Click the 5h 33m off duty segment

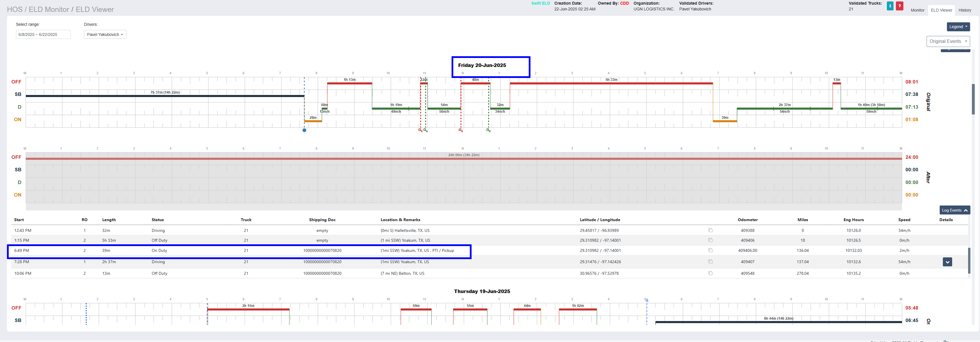tap(611, 83)
